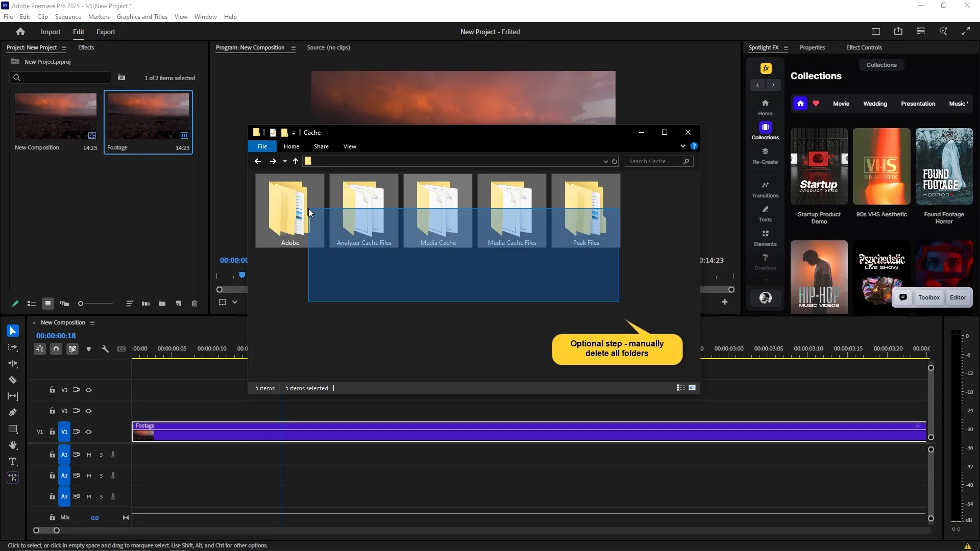Viewport: 980px width, 551px height.
Task: Open the Program monitor panel menu
Action: click(293, 47)
